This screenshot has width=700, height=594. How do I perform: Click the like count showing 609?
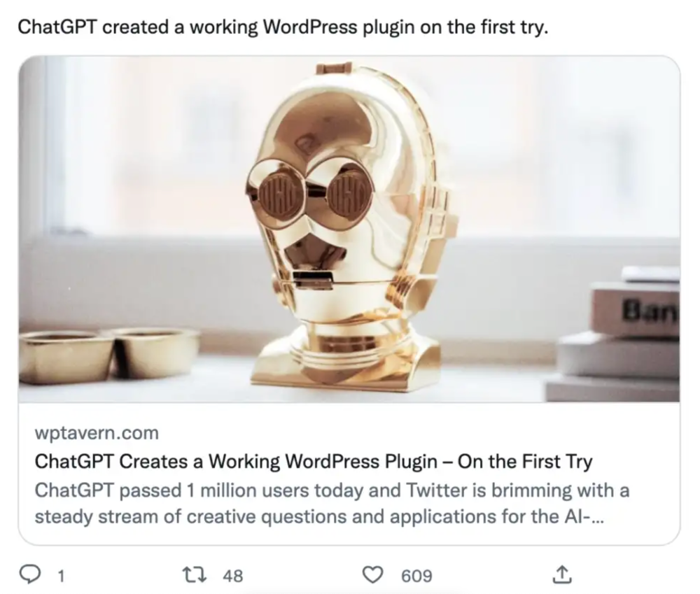tap(416, 576)
